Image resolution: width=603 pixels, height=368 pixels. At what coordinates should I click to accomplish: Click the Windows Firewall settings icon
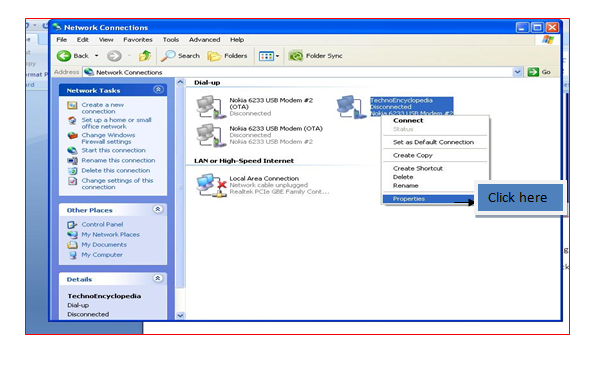(x=72, y=135)
